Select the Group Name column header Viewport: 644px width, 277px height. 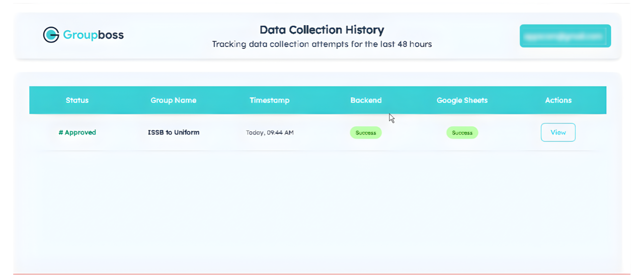click(x=174, y=100)
